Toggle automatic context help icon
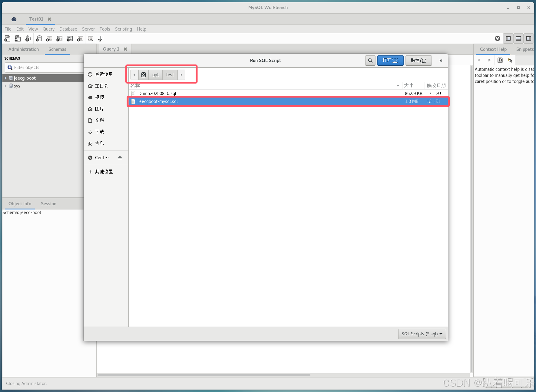This screenshot has height=392, width=536. (510, 60)
